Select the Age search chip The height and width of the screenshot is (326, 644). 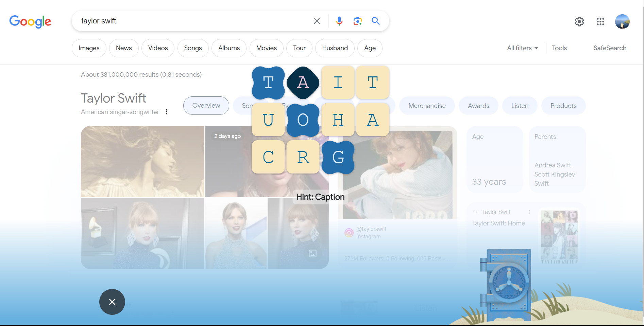[x=370, y=48]
